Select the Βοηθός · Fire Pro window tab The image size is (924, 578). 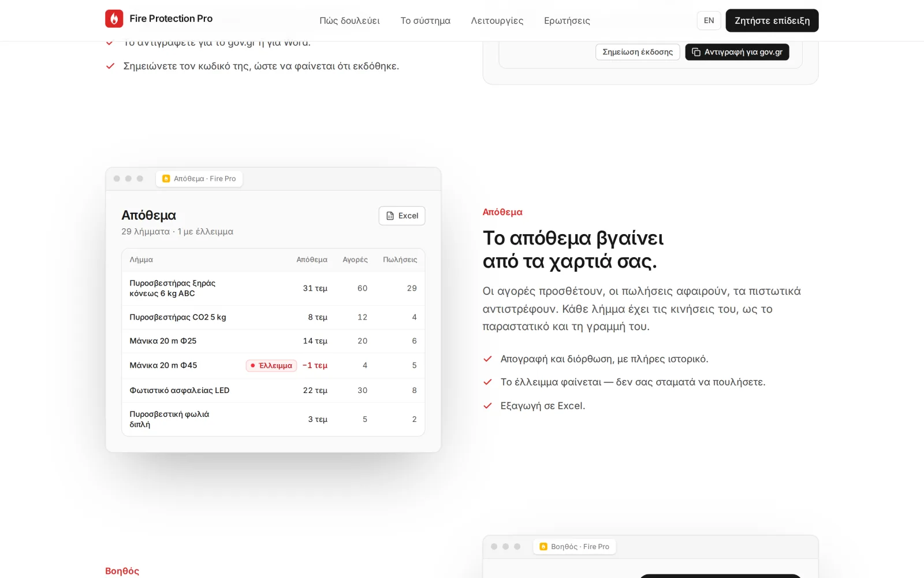(x=575, y=547)
